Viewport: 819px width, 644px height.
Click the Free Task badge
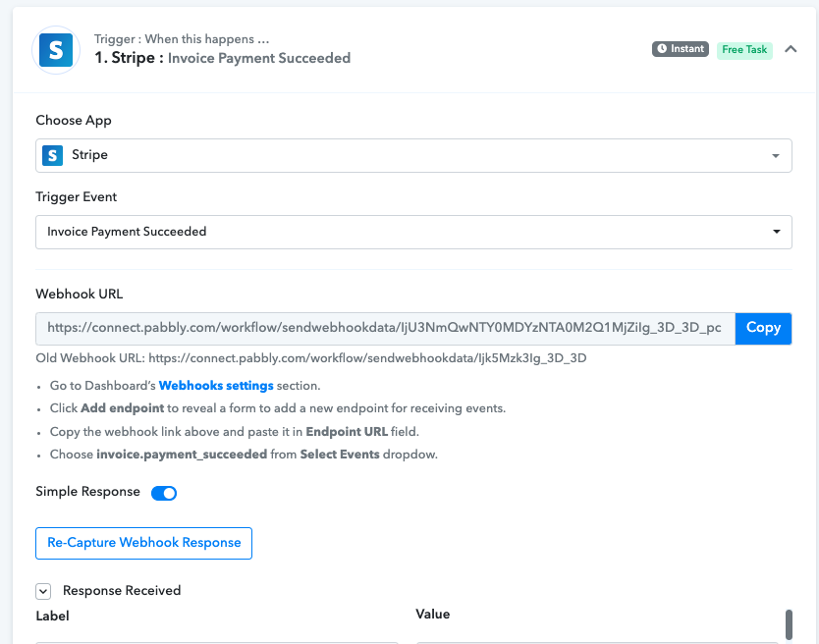(x=744, y=50)
